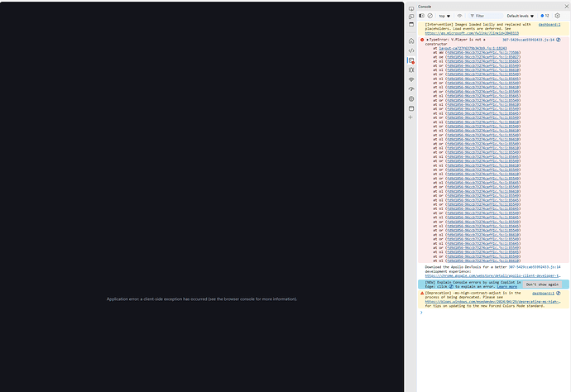This screenshot has width=571, height=392.
Task: Open the Welcome home tool in DevTools
Action: (411, 41)
